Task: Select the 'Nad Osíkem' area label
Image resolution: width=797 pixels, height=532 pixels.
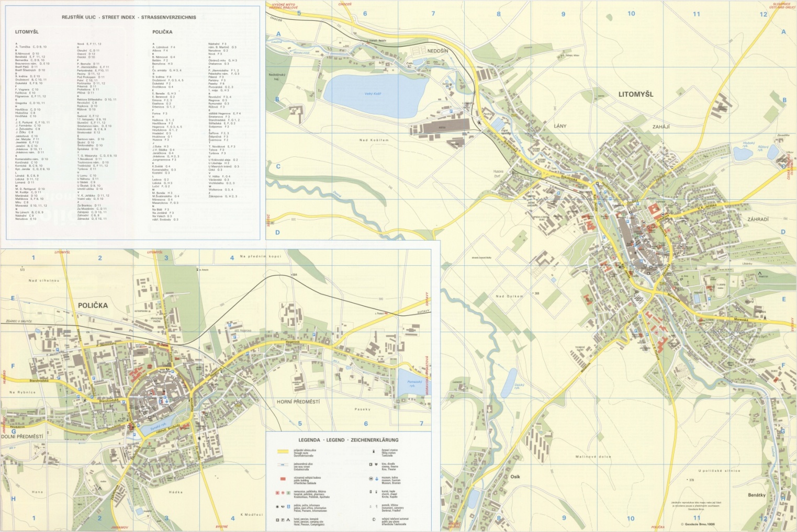Action: coord(509,296)
